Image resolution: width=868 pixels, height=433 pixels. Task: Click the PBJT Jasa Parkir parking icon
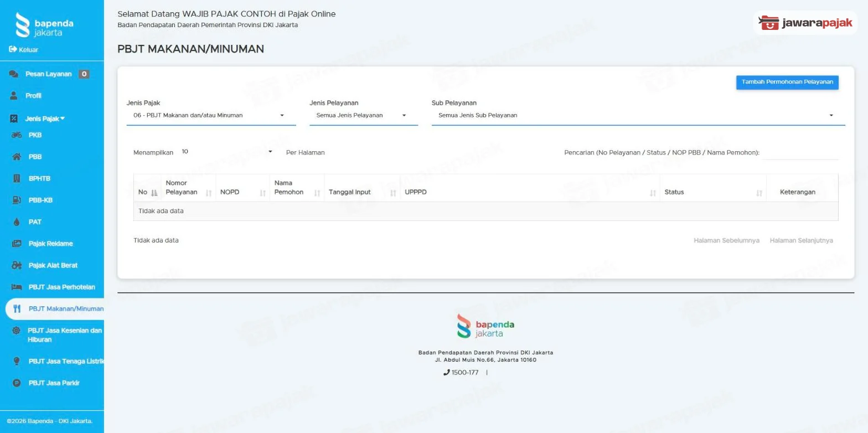[17, 383]
